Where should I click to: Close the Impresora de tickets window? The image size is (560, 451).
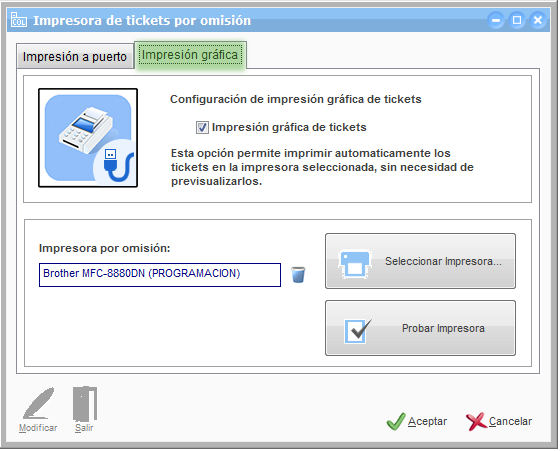(538, 20)
